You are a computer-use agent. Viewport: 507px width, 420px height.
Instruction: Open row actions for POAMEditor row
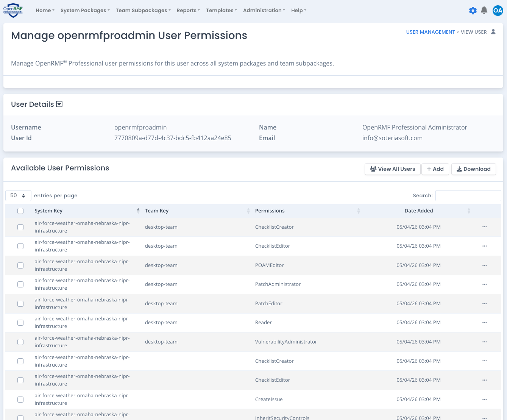[484, 265]
